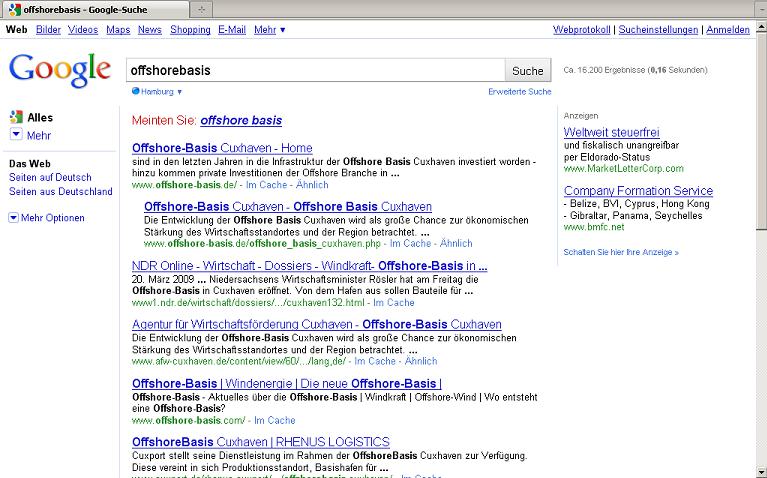Click the Google logo
767x478 pixels.
(60, 70)
